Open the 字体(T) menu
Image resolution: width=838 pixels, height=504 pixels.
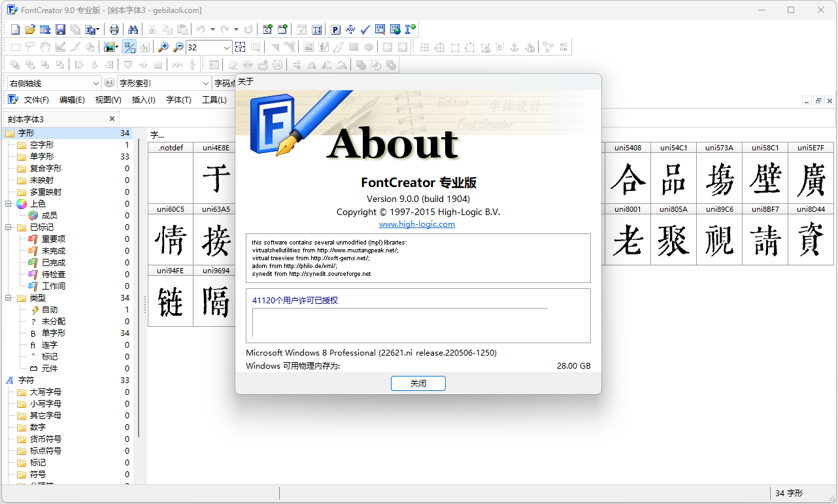(x=178, y=100)
